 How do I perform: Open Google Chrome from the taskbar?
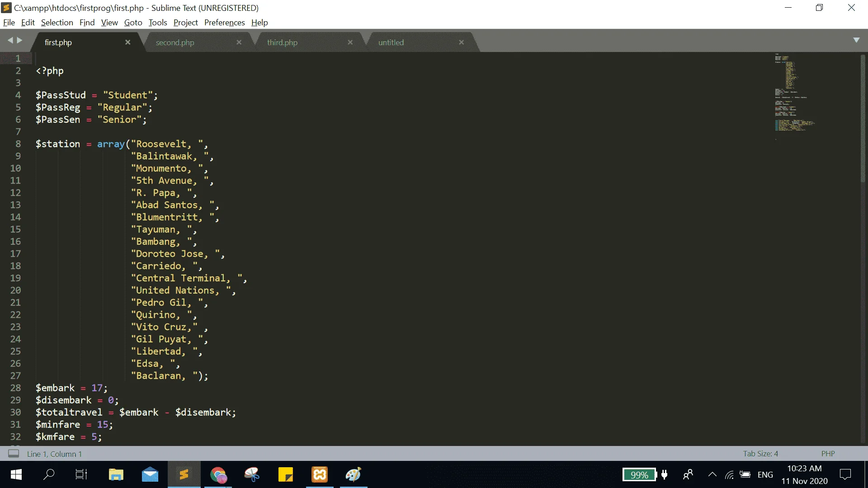pyautogui.click(x=218, y=474)
